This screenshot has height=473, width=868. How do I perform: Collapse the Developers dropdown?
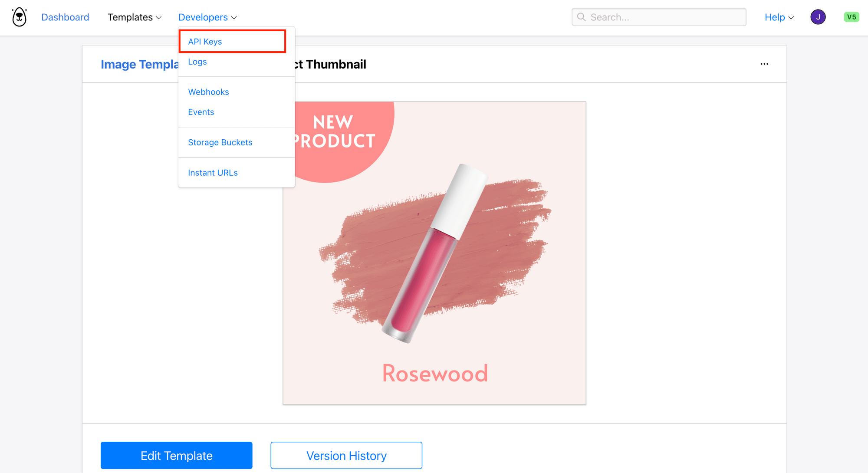(x=207, y=17)
